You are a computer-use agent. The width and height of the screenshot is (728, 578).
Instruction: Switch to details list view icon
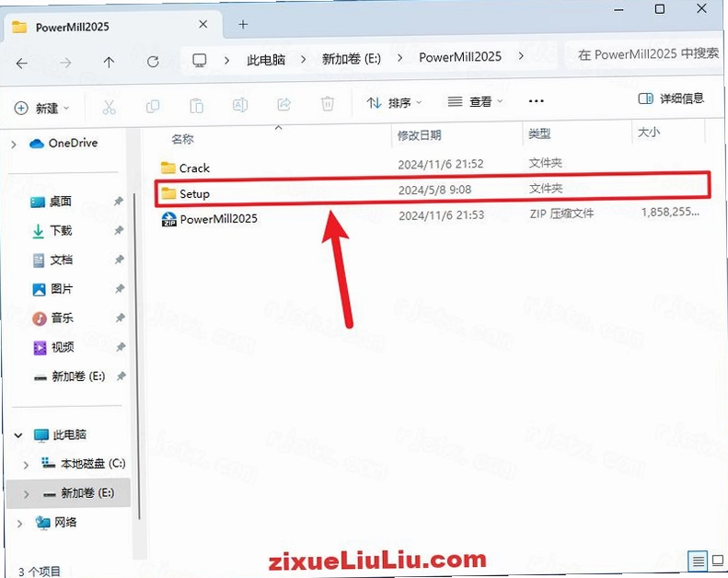(x=698, y=561)
